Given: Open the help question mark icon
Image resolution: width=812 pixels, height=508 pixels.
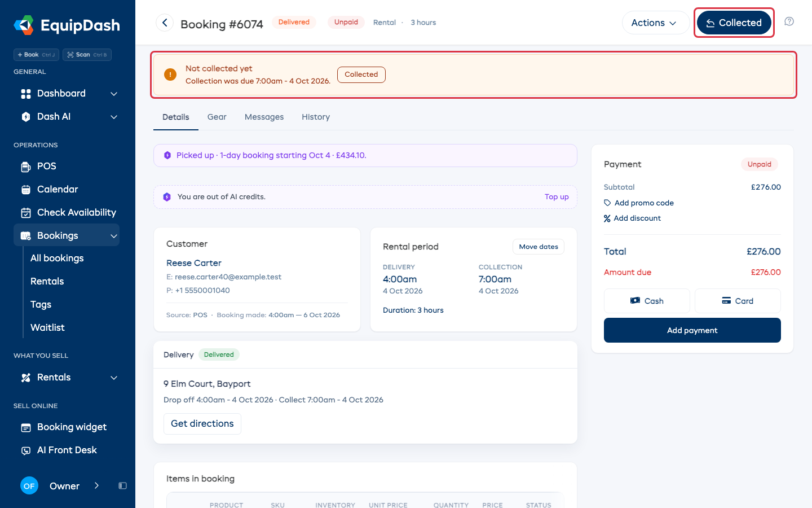Looking at the screenshot, I should coord(789,21).
